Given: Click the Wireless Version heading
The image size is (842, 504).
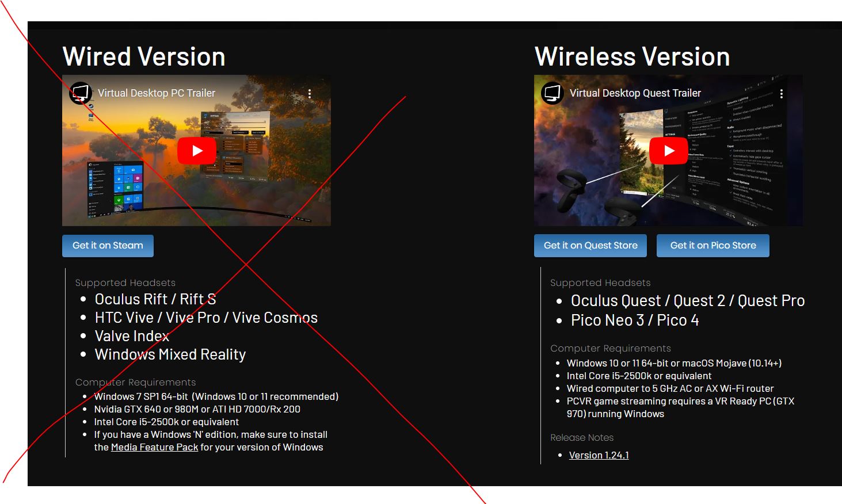Looking at the screenshot, I should pyautogui.click(x=633, y=57).
